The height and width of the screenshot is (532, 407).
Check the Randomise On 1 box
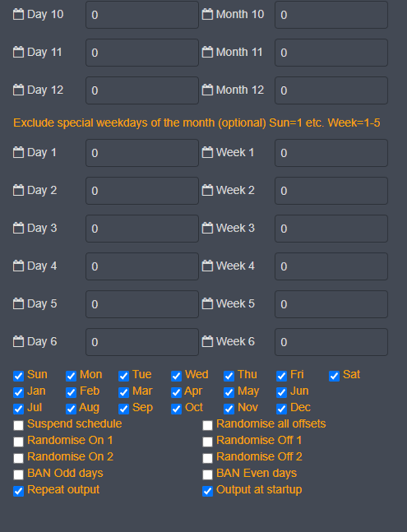click(x=18, y=441)
